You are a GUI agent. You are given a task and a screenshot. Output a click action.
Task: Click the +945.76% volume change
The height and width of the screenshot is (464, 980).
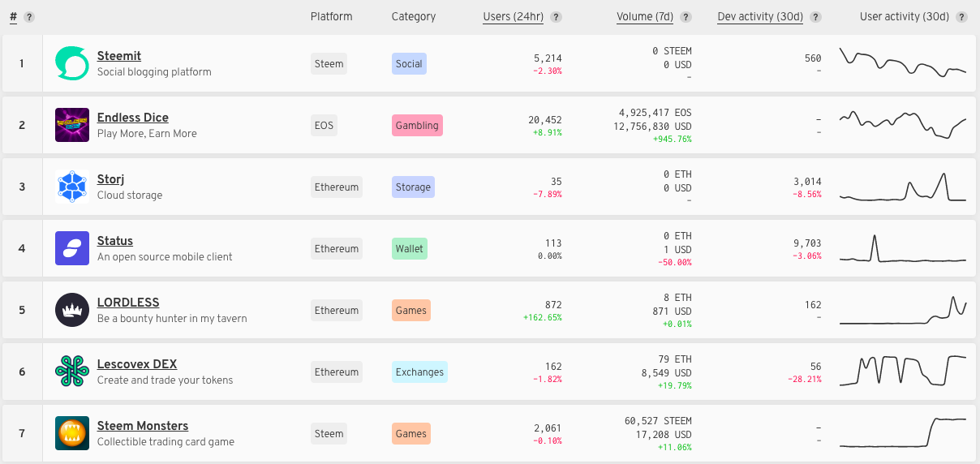pyautogui.click(x=673, y=140)
